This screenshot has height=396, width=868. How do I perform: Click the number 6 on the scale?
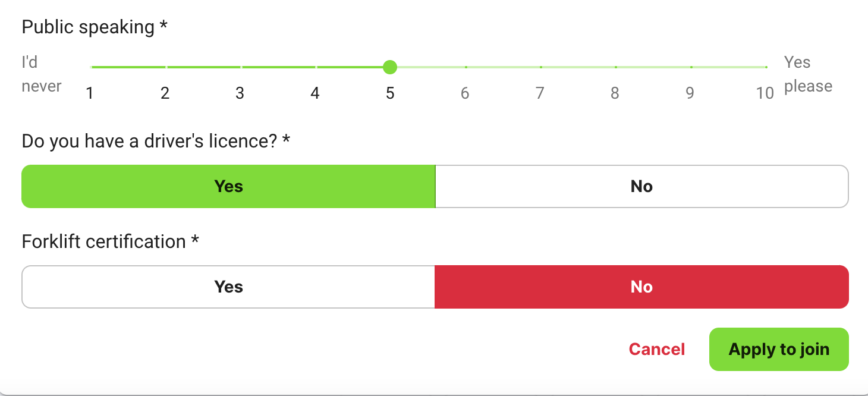465,93
